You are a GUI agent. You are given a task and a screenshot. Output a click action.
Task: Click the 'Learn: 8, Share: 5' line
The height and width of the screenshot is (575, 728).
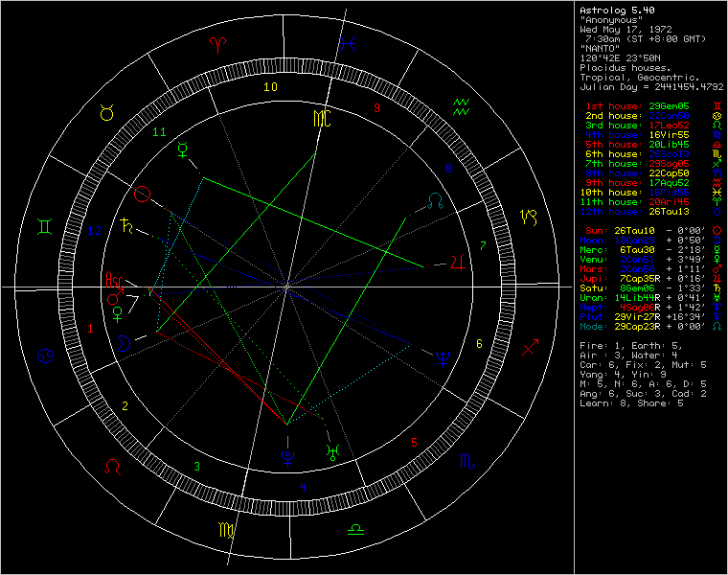point(631,403)
